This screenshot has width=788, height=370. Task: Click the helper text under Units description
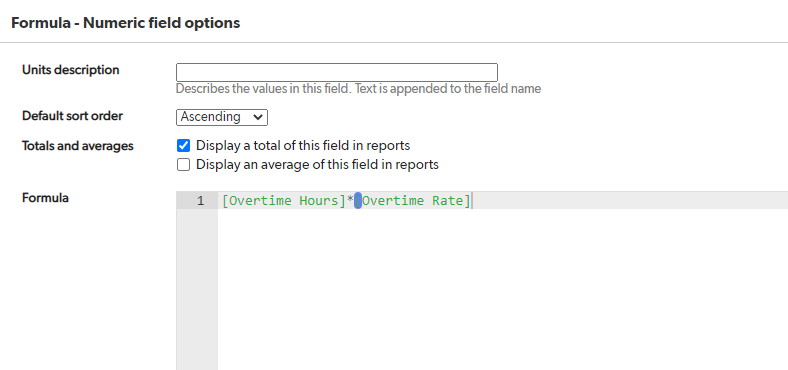[358, 89]
